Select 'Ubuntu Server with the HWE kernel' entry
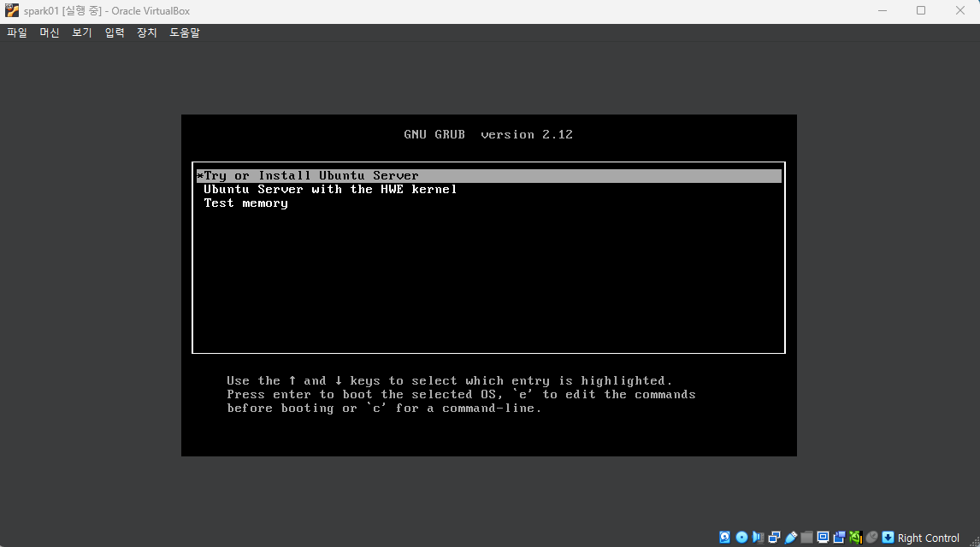 [330, 189]
